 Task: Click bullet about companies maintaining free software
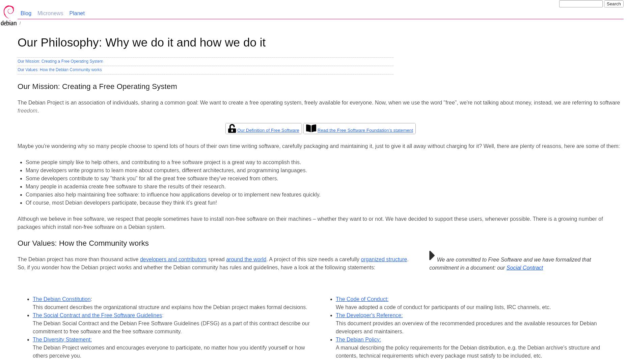click(x=173, y=195)
